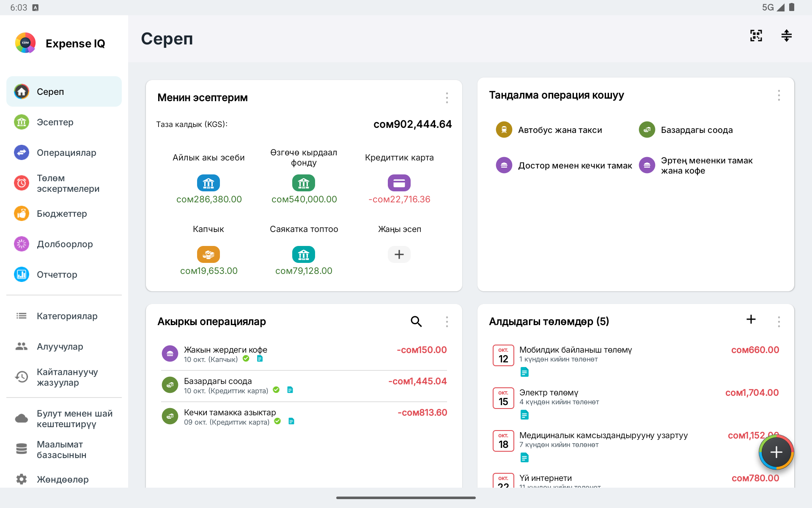
Task: Open Алдыдагы төлөмдөр options menu
Action: click(779, 322)
